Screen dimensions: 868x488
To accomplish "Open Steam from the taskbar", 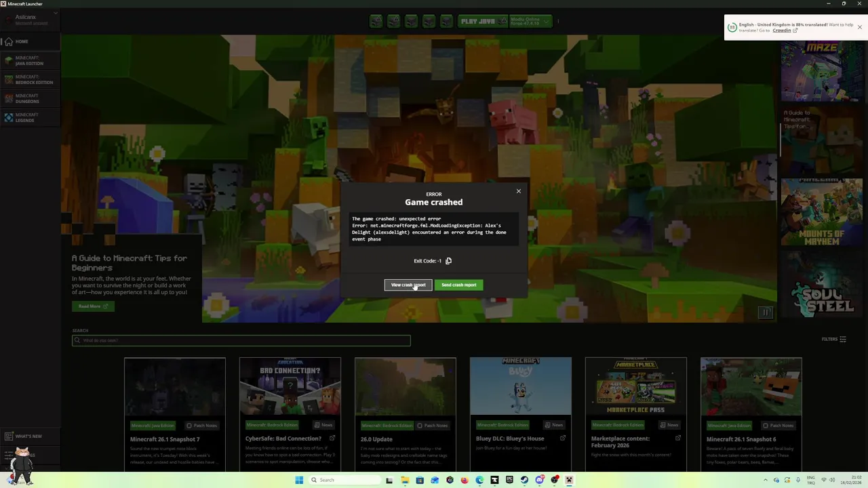I will (524, 480).
